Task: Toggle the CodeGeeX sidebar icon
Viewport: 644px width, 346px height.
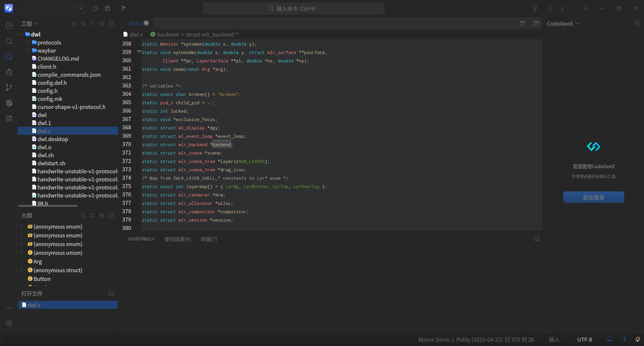Action: pyautogui.click(x=9, y=103)
